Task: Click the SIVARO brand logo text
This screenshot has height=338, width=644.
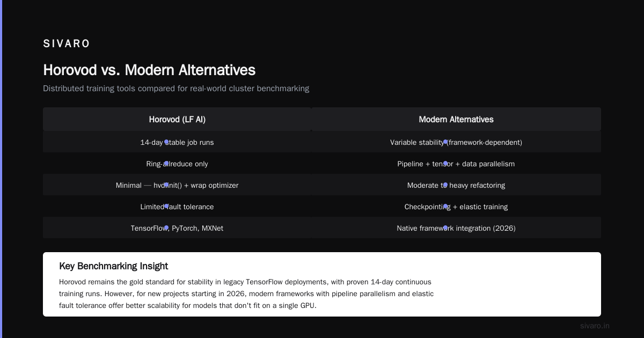Action: tap(67, 44)
